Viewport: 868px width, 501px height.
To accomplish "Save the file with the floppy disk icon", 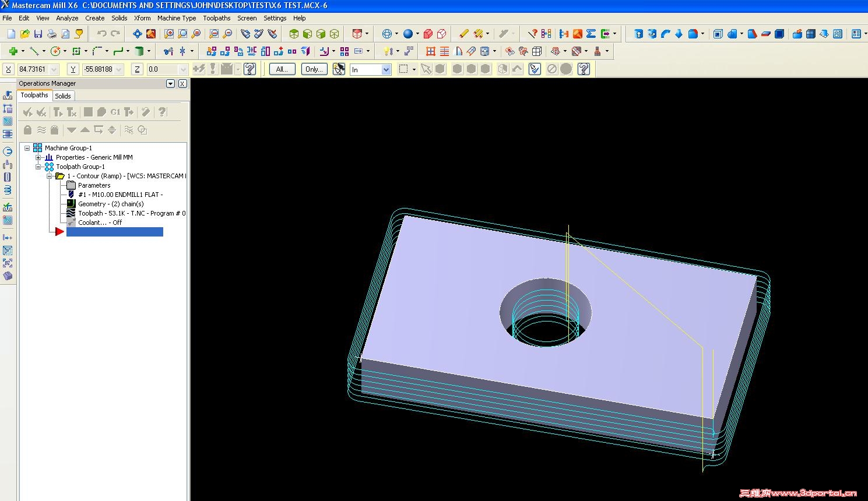I will 38,34.
